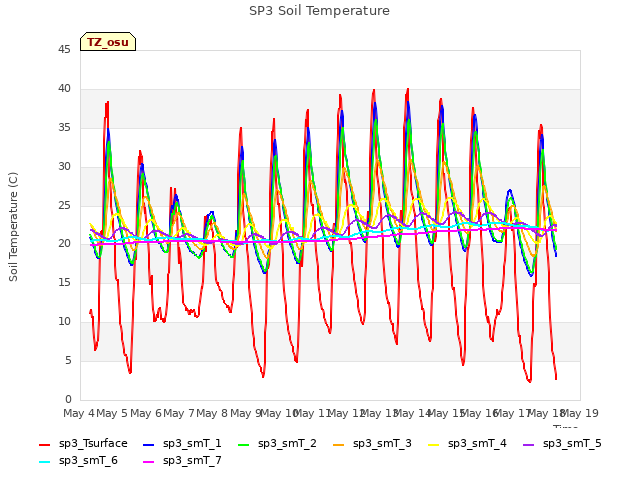Image resolution: width=640 pixels, height=480 pixels.
Task: Toggle the sp3_smT_2 legend entry
Action: [x=277, y=444]
